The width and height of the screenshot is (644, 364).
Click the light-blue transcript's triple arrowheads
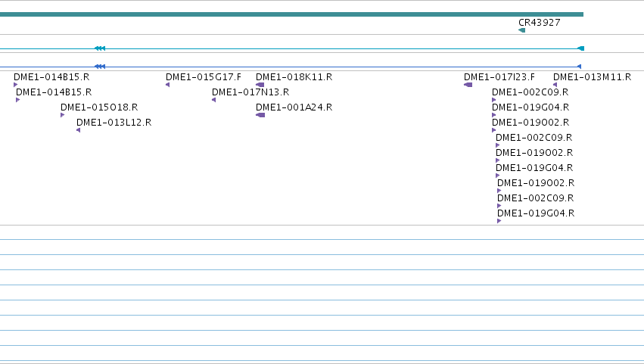[100, 48]
